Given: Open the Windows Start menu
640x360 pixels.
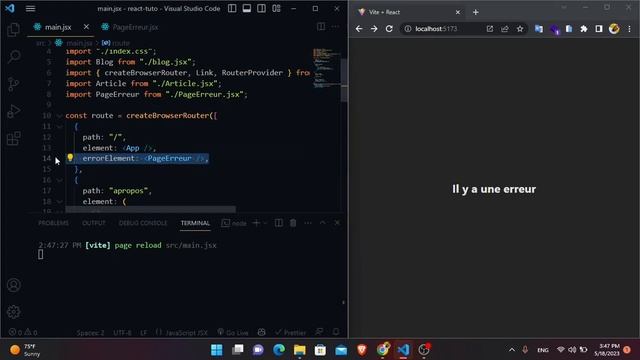Looking at the screenshot, I should tap(217, 350).
